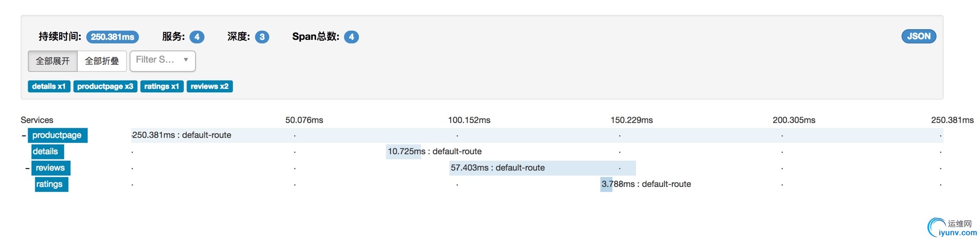Screen dimensions: 980x241
Task: Open the Filter Service dropdown
Action: point(163,61)
